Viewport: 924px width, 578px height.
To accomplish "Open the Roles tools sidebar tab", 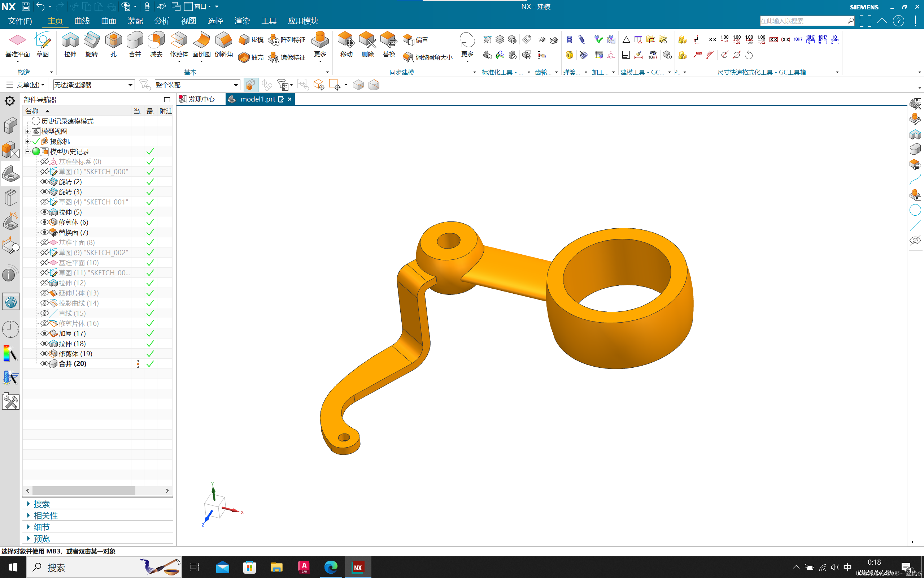I will click(10, 401).
